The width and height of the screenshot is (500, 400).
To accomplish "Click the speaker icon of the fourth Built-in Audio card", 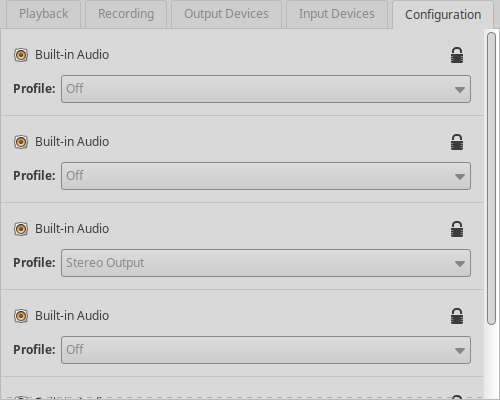I will coord(21,316).
